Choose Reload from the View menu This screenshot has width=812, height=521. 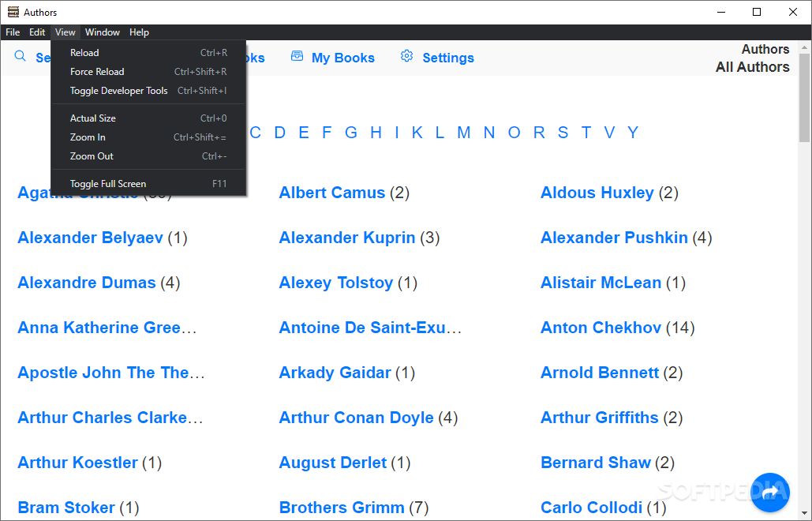[148, 53]
